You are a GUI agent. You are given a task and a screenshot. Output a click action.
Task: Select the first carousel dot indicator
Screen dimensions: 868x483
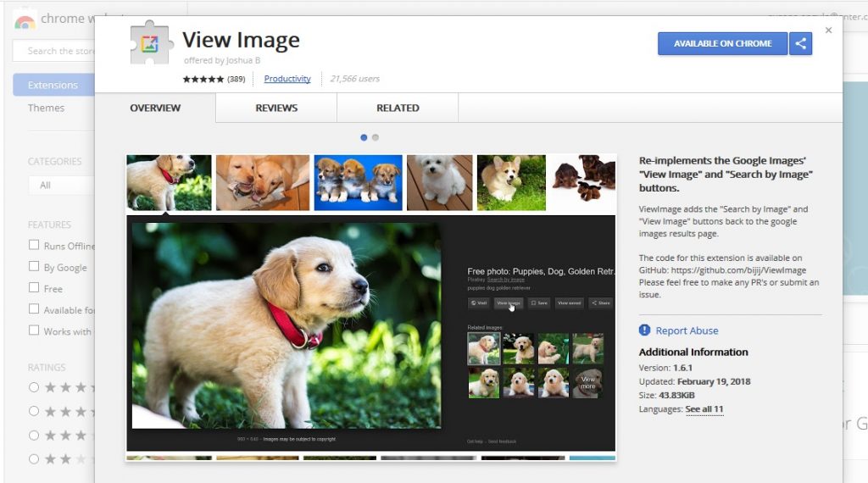[364, 137]
